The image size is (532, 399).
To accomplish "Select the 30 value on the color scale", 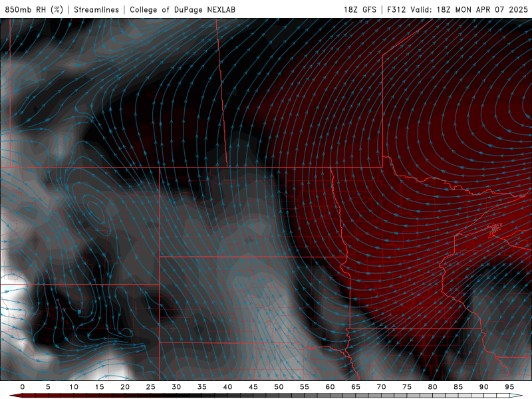I will tap(176, 387).
